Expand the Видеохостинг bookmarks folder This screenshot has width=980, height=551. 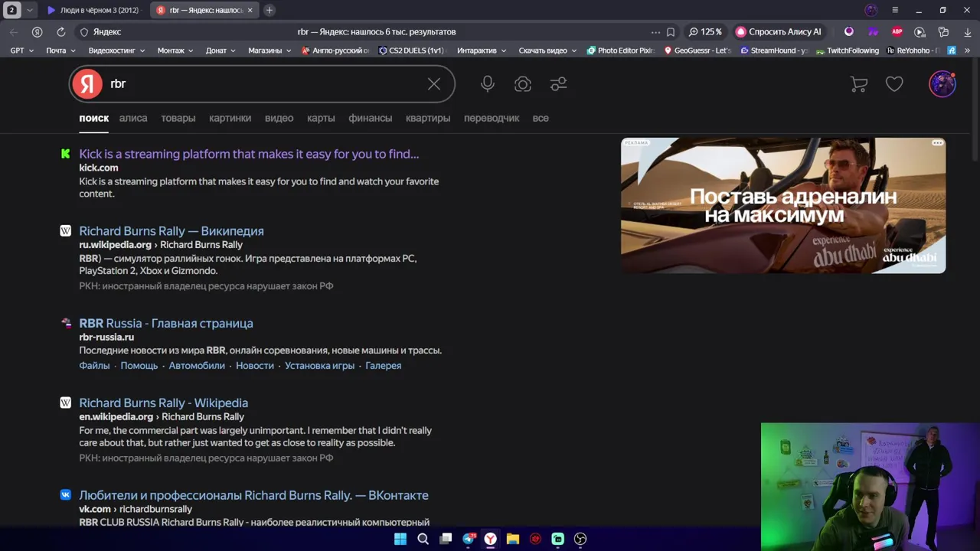click(117, 51)
